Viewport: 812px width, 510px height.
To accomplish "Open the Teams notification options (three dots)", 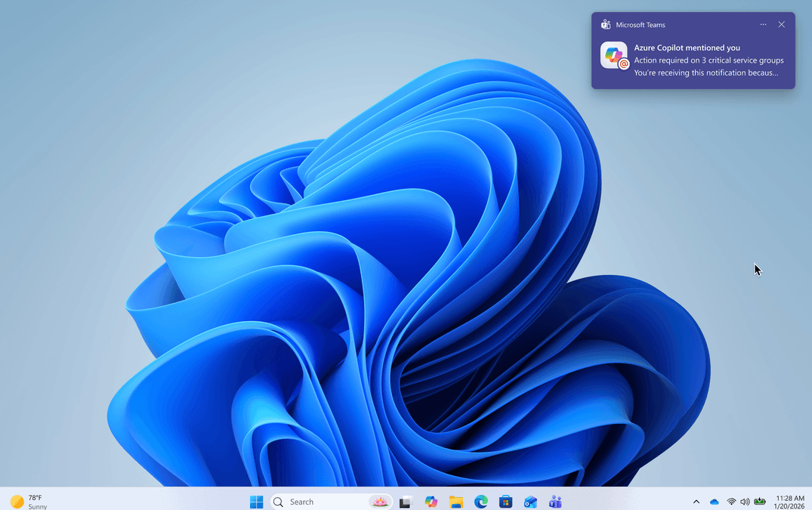I will click(x=764, y=24).
